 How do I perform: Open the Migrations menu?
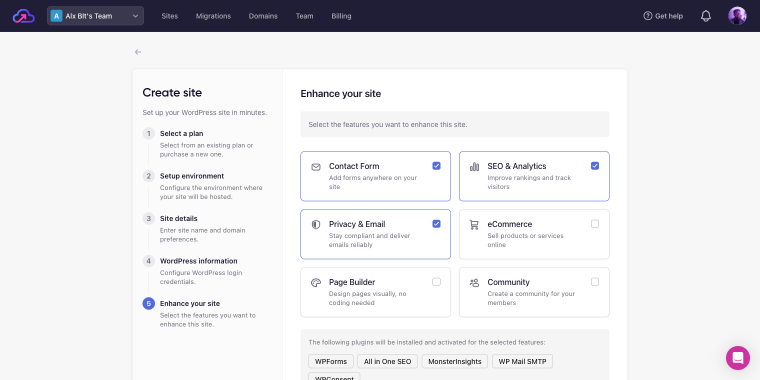[213, 16]
